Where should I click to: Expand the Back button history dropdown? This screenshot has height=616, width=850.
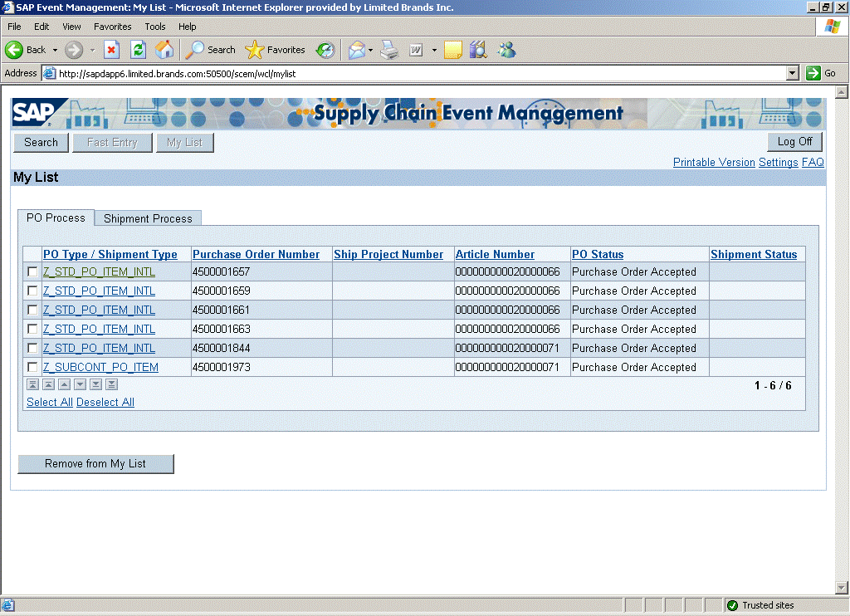click(55, 50)
